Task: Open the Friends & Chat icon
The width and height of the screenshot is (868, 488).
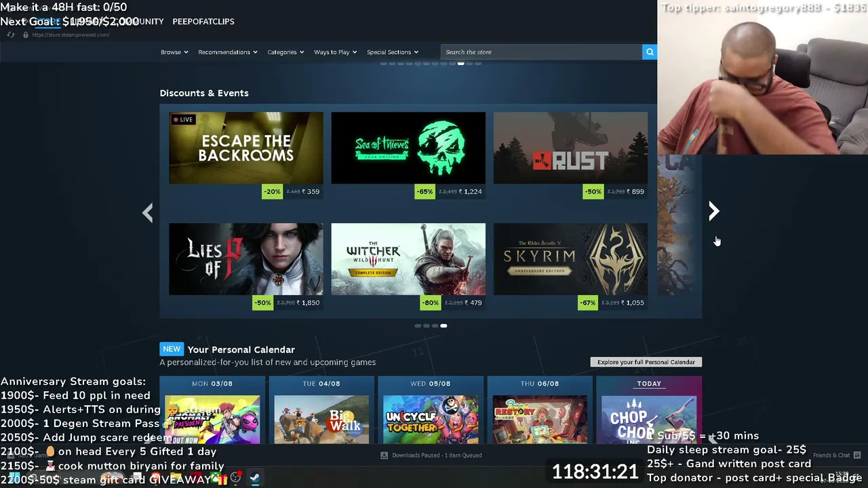Action: (857, 455)
